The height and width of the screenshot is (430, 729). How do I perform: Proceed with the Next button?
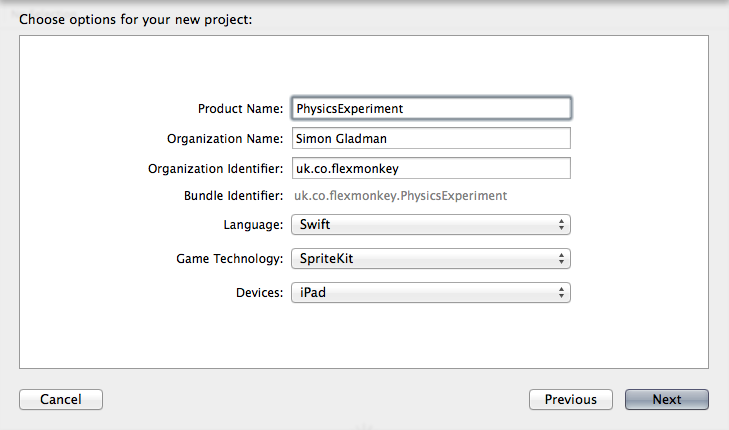[x=666, y=399]
